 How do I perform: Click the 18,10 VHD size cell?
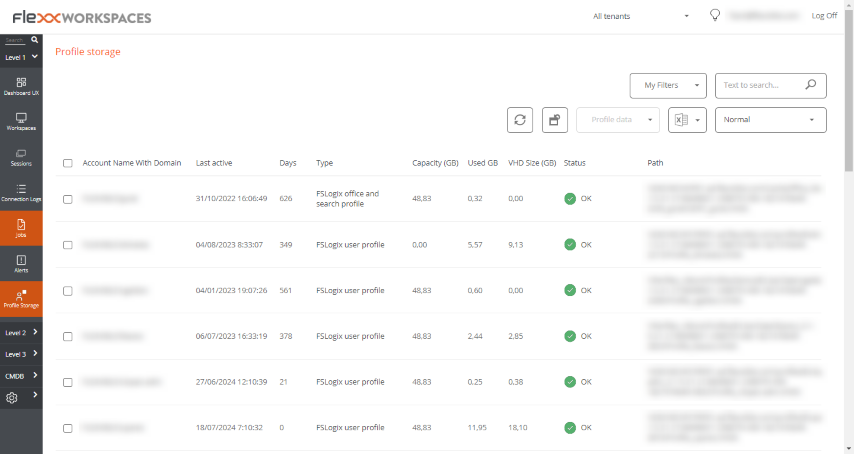[518, 428]
